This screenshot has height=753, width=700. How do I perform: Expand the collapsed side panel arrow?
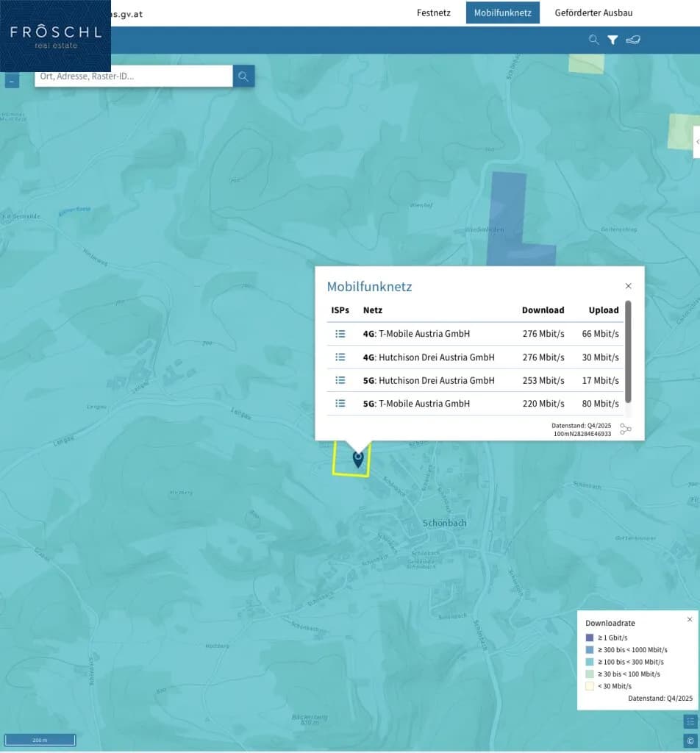696,142
